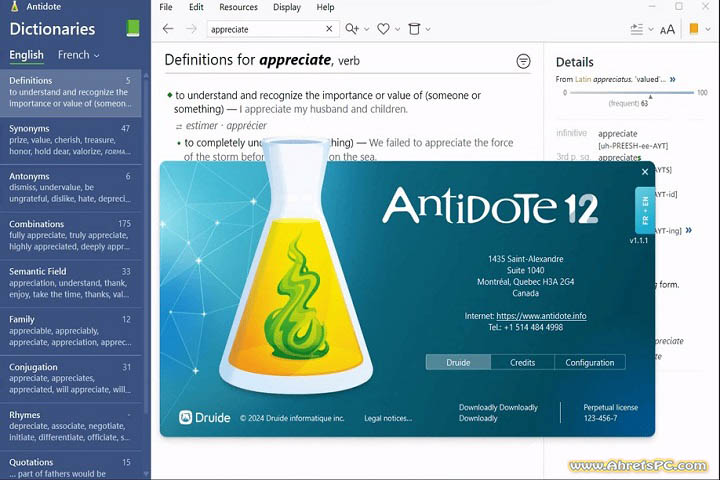The image size is (720, 480).
Task: Select the Rhymes sidebar entry
Action: coord(71,426)
